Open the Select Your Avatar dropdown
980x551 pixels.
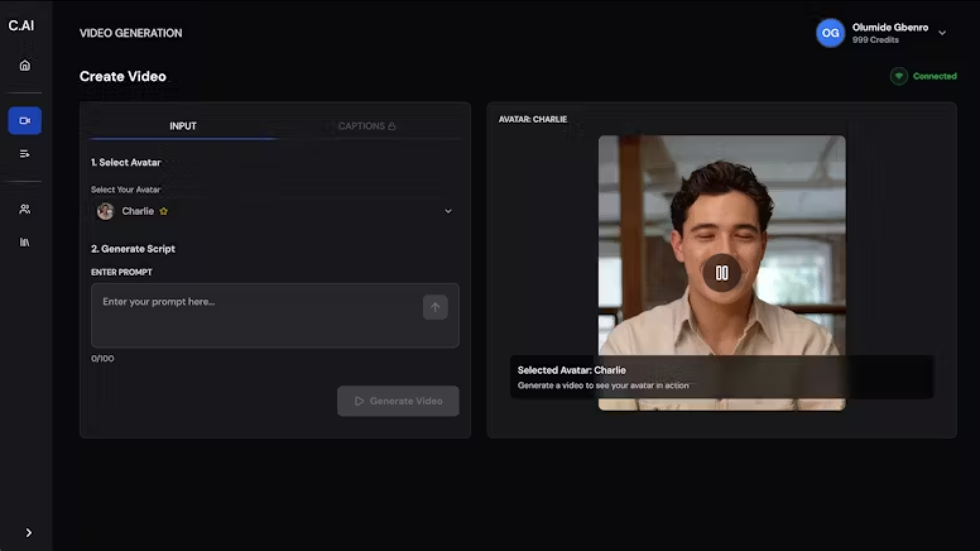275,211
